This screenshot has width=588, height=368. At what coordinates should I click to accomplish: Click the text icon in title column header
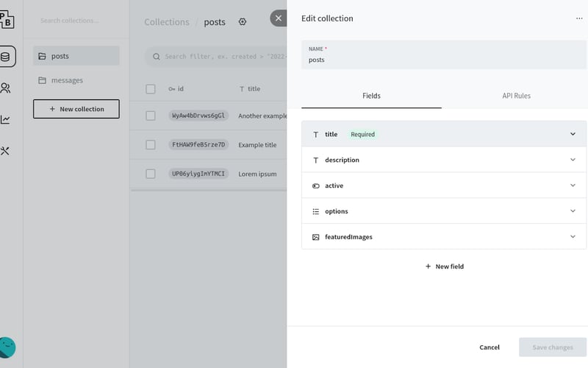242,89
